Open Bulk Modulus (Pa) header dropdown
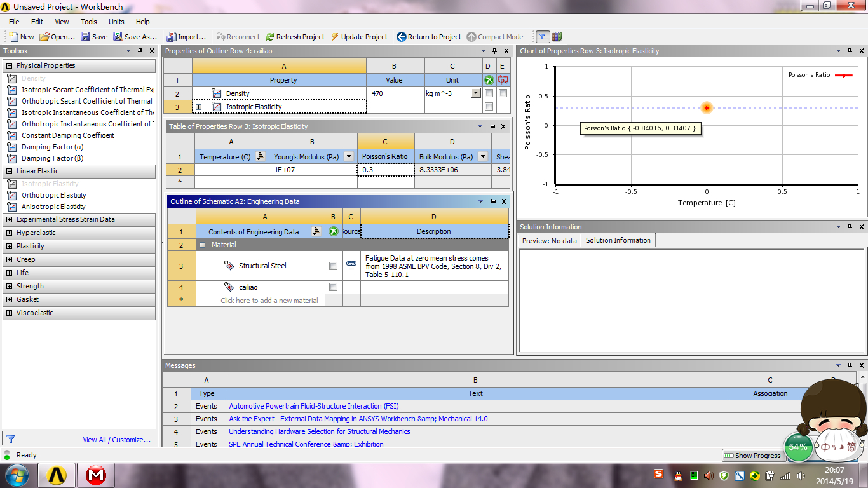This screenshot has height=488, width=868. [x=484, y=156]
